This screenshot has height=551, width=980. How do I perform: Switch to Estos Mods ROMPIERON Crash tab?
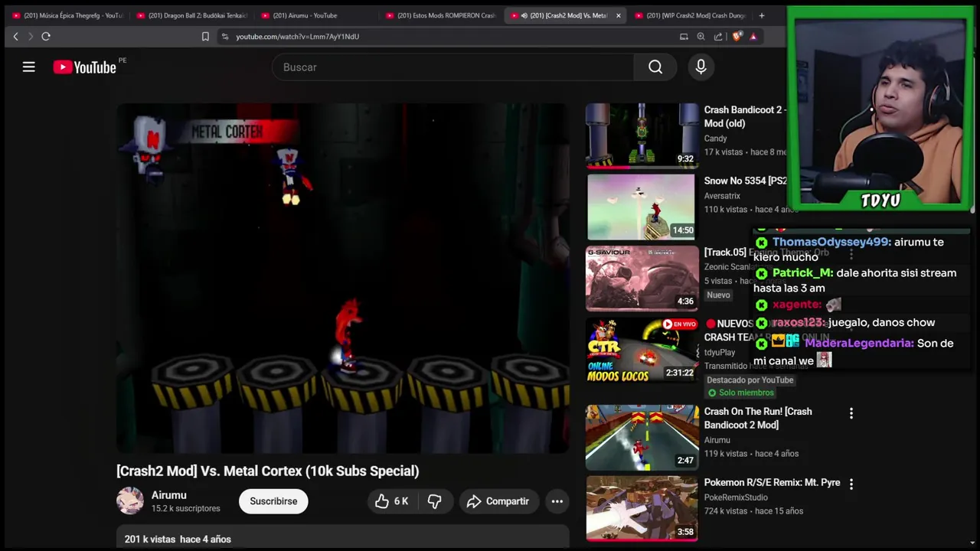[x=440, y=15]
